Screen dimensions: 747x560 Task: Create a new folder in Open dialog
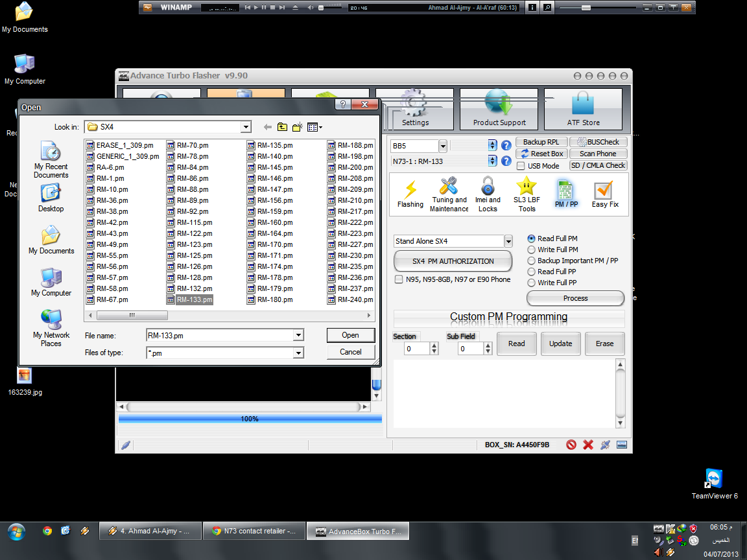pyautogui.click(x=297, y=127)
